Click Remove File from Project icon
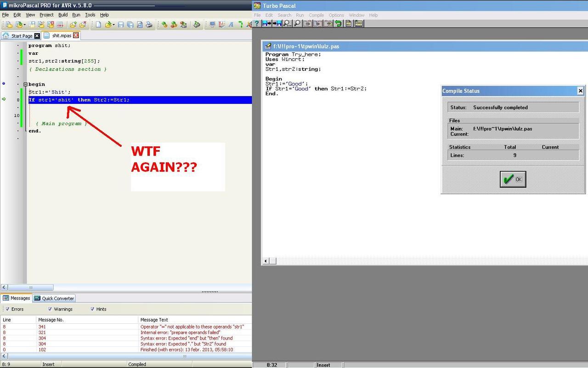Viewport: 588px width, 368px height. tap(83, 25)
